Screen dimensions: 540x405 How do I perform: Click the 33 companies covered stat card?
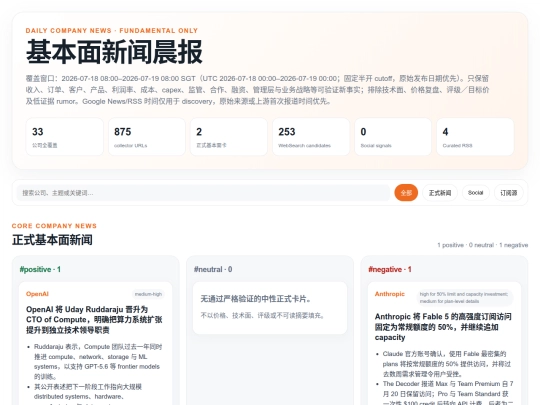click(x=64, y=137)
